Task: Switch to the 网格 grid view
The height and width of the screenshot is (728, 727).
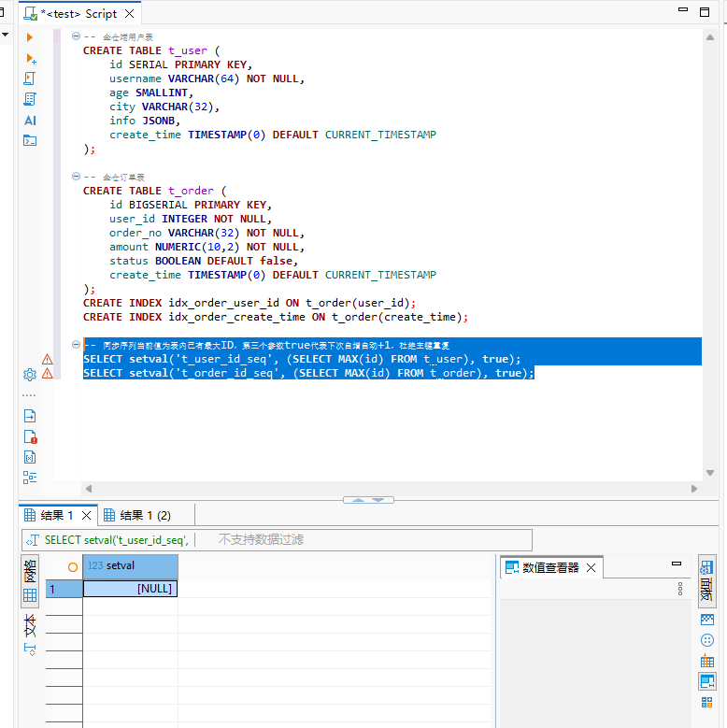Action: pos(30,580)
